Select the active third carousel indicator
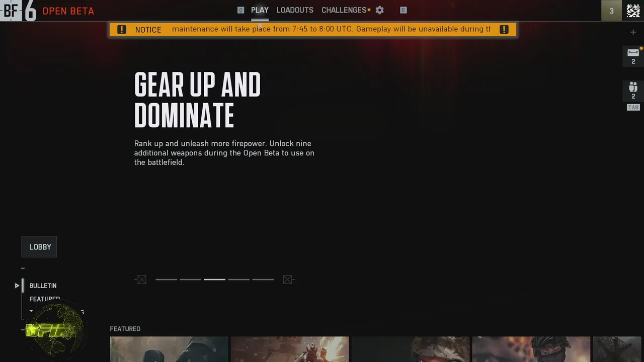 click(x=214, y=280)
